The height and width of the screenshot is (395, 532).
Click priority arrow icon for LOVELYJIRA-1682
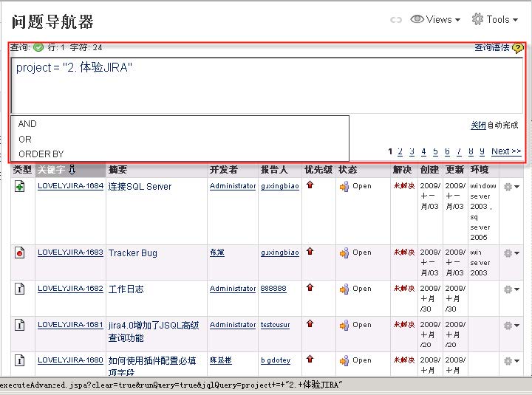[x=310, y=287]
